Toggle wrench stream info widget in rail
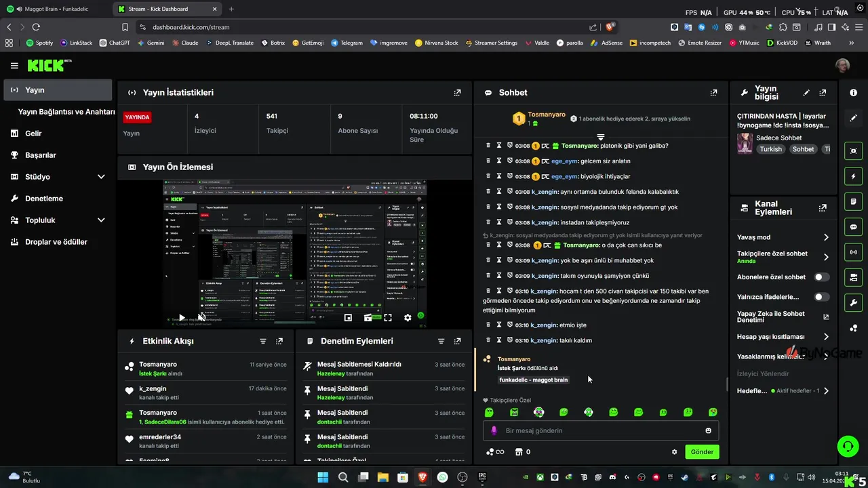Screen dimensions: 868x488 pyautogui.click(x=853, y=302)
